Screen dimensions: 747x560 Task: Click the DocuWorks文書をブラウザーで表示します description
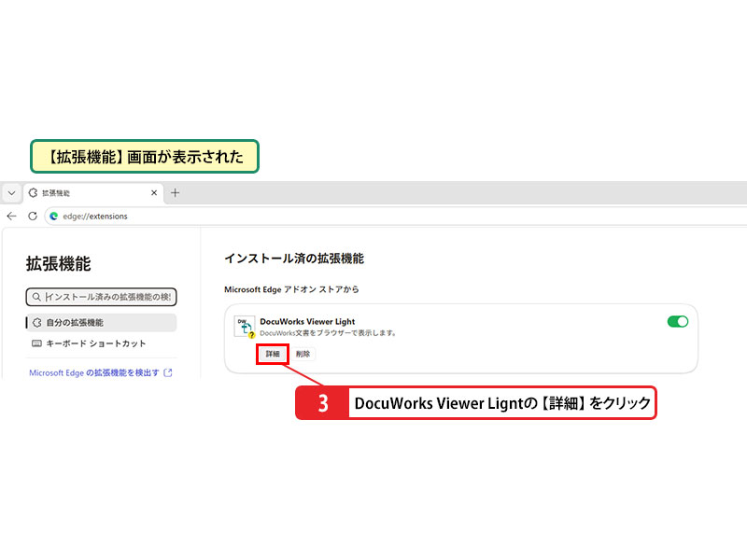[328, 333]
